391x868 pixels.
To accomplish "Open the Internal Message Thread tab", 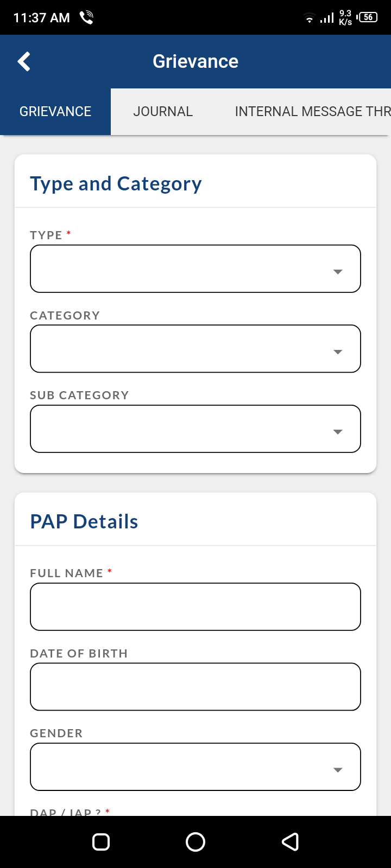I will point(312,112).
